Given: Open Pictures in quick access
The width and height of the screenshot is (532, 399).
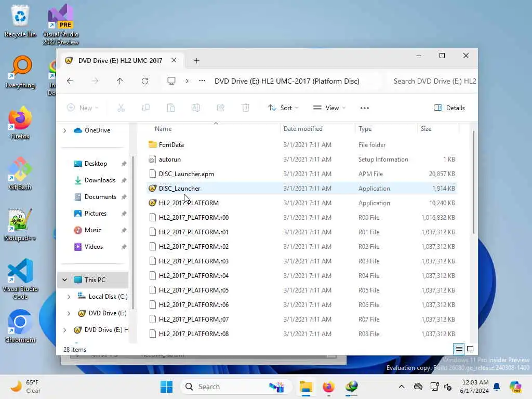Looking at the screenshot, I should 90,214.
